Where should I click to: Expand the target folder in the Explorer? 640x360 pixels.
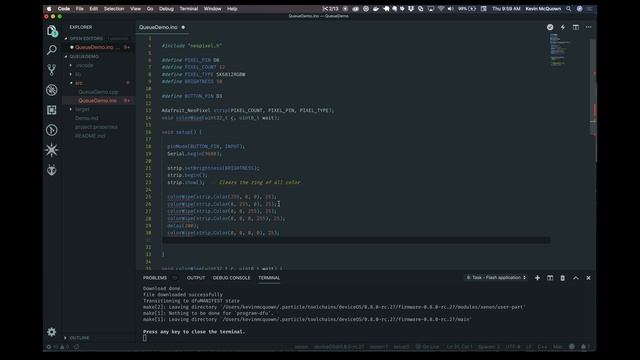(x=82, y=109)
